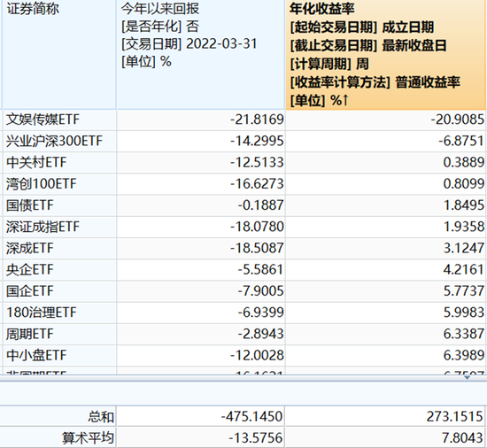Viewport: 487px width, 448px height.
Task: Select the 今年以来回报 column header
Action: click(x=201, y=54)
